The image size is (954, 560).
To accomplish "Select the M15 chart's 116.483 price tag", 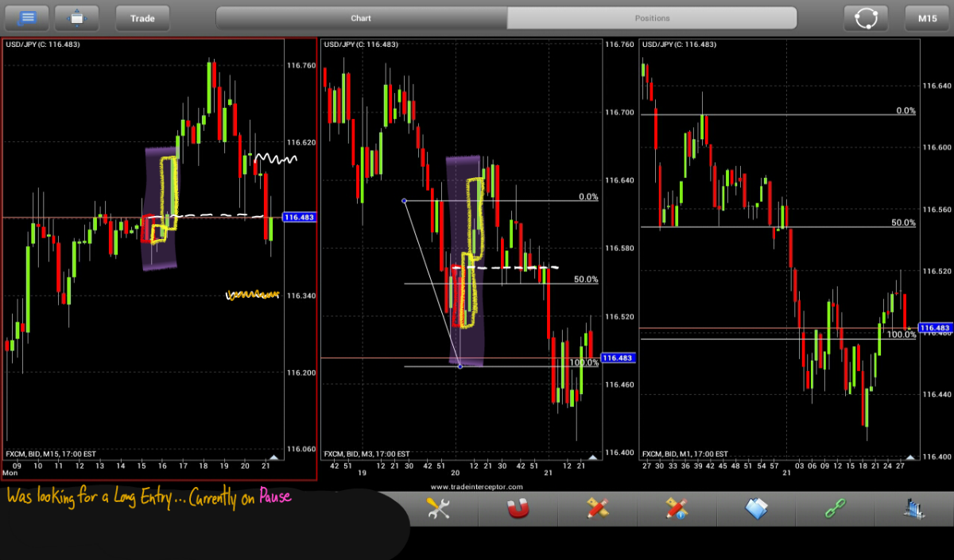I will coord(299,217).
